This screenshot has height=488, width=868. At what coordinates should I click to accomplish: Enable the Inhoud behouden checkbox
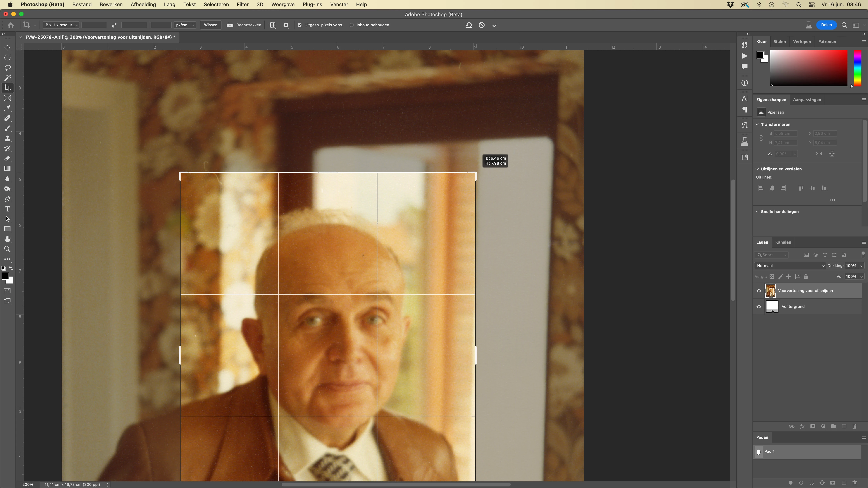click(351, 25)
